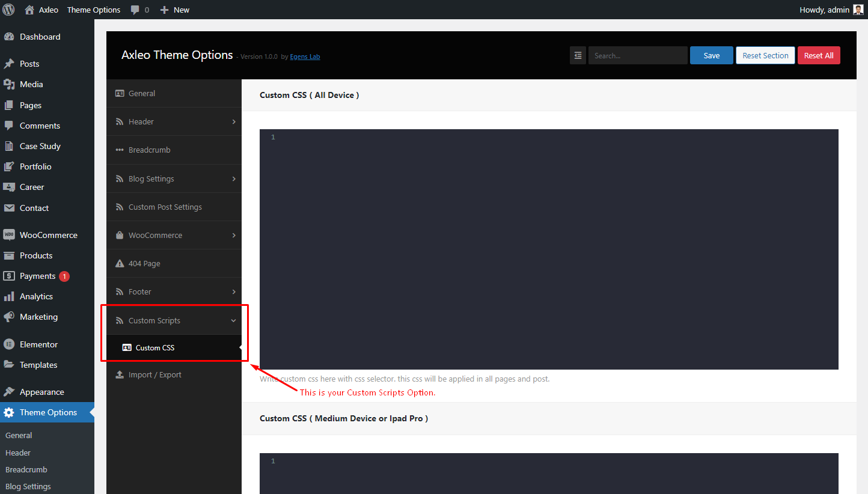The image size is (868, 494).
Task: Open the Header submenu item in admin sidebar
Action: point(18,453)
